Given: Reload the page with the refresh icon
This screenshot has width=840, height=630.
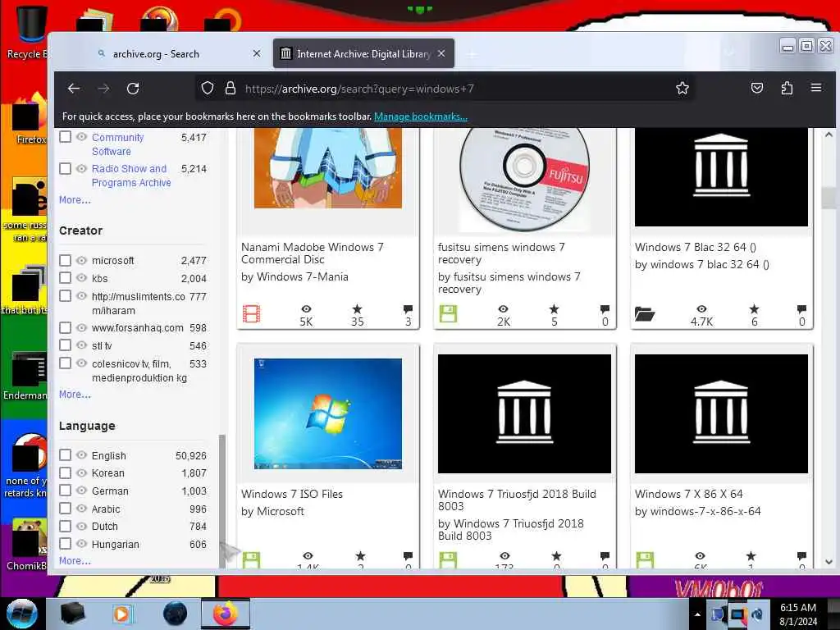Looking at the screenshot, I should pyautogui.click(x=133, y=89).
